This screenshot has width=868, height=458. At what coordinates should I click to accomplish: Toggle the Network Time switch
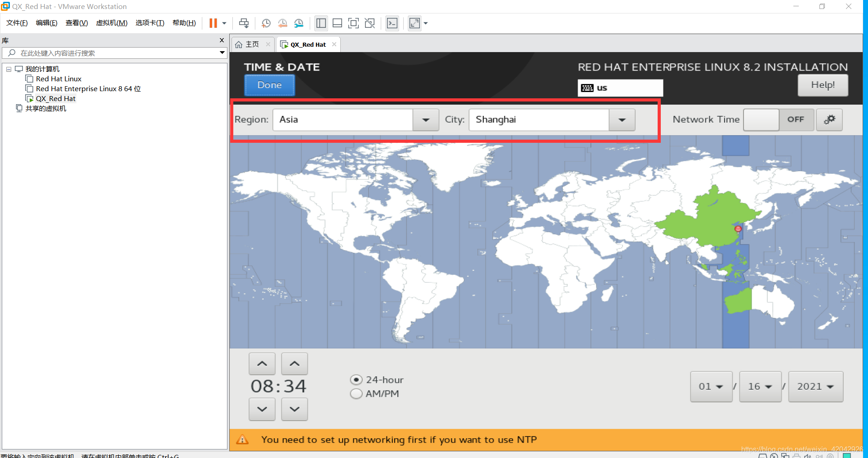click(779, 120)
